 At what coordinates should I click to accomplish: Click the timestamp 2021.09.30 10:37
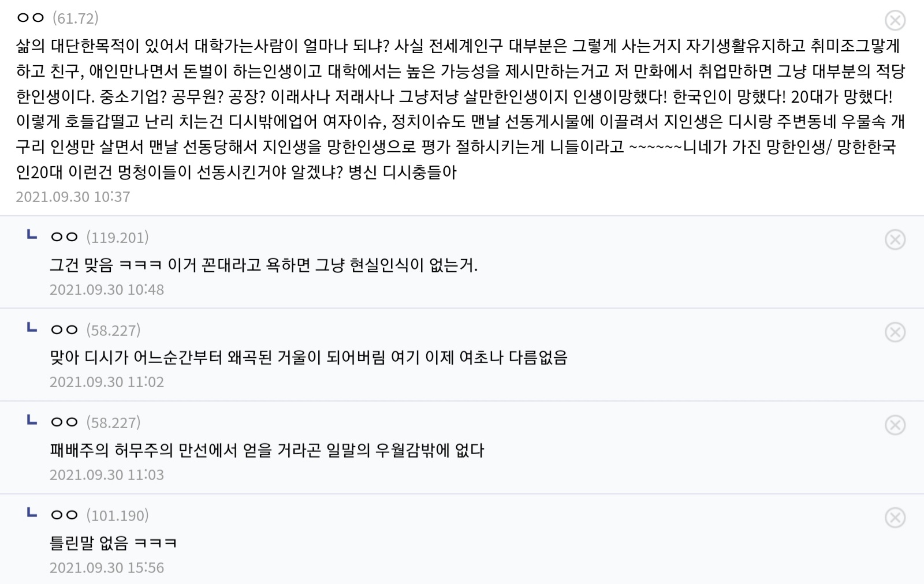tap(73, 197)
